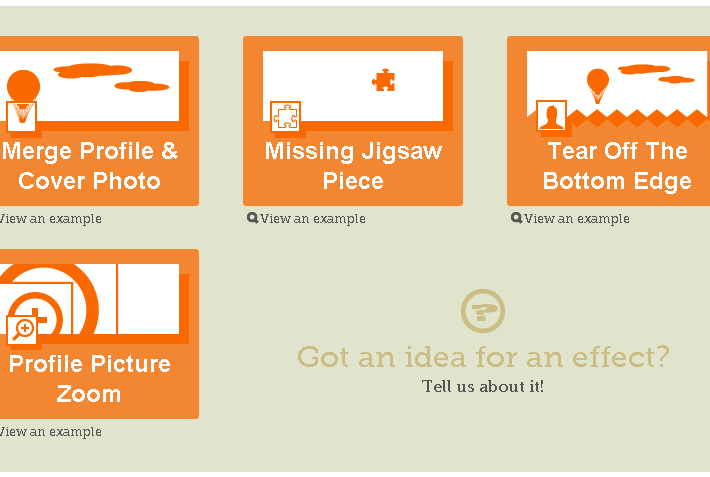
Task: Click the person silhouette profile icon
Action: tap(551, 116)
